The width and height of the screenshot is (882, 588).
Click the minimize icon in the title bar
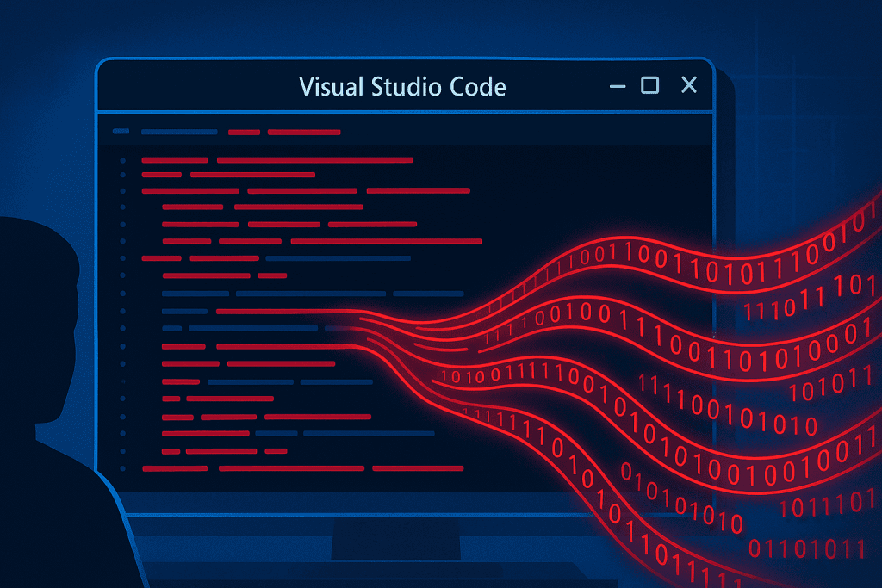(x=617, y=87)
